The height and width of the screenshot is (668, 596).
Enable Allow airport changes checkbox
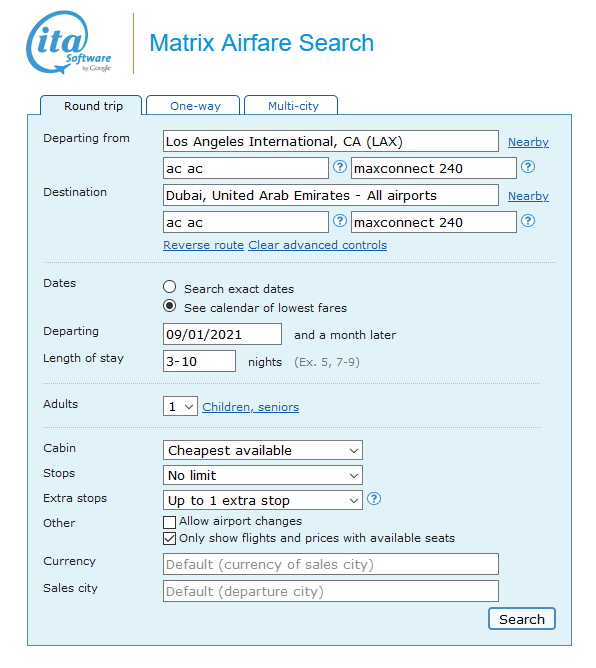point(169,522)
